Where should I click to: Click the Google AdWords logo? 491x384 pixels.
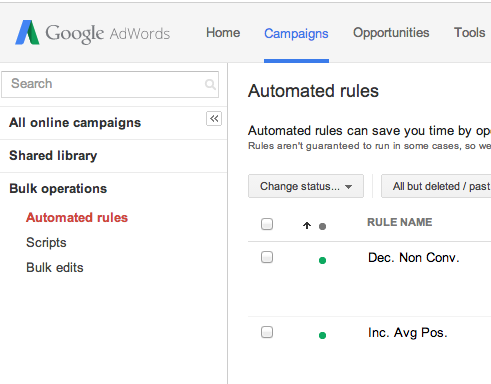93,33
